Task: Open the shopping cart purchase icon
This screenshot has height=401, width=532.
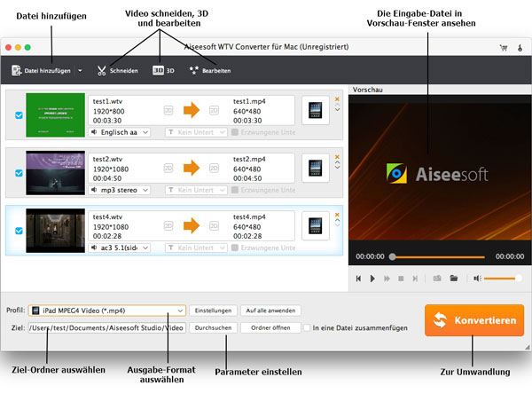Action: [x=504, y=48]
